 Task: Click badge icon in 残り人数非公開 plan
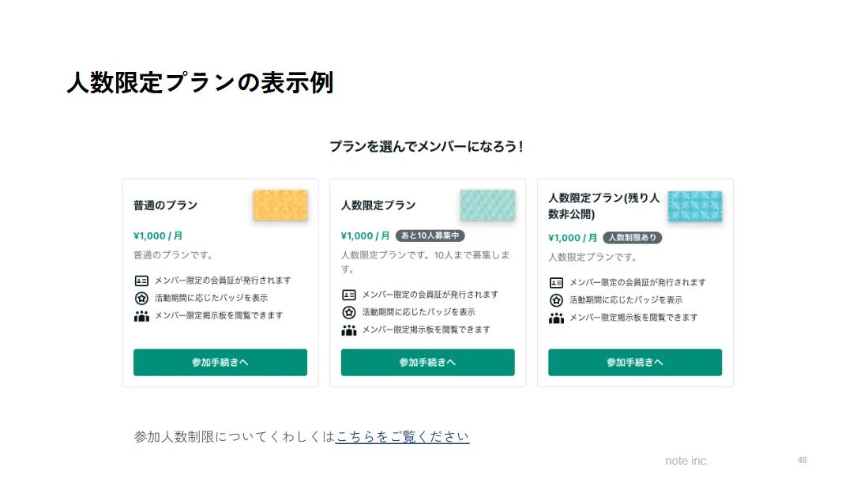[x=556, y=300]
